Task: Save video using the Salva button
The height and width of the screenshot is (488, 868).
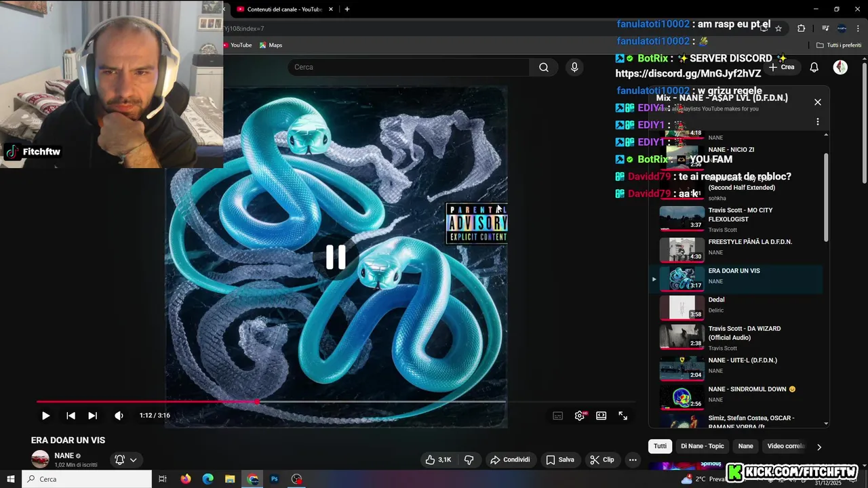Action: [560, 460]
